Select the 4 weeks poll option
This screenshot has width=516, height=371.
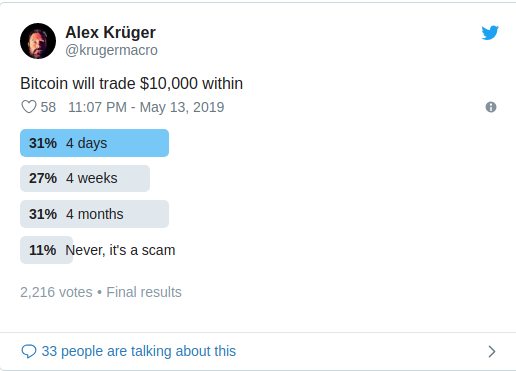coord(85,178)
